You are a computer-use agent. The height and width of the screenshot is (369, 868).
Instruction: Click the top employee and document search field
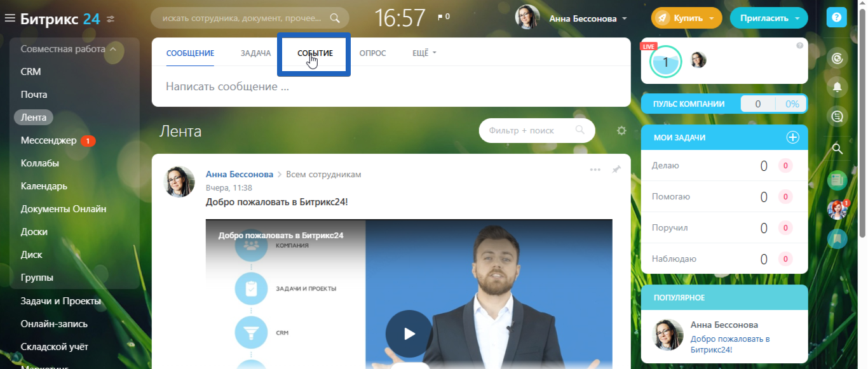250,18
